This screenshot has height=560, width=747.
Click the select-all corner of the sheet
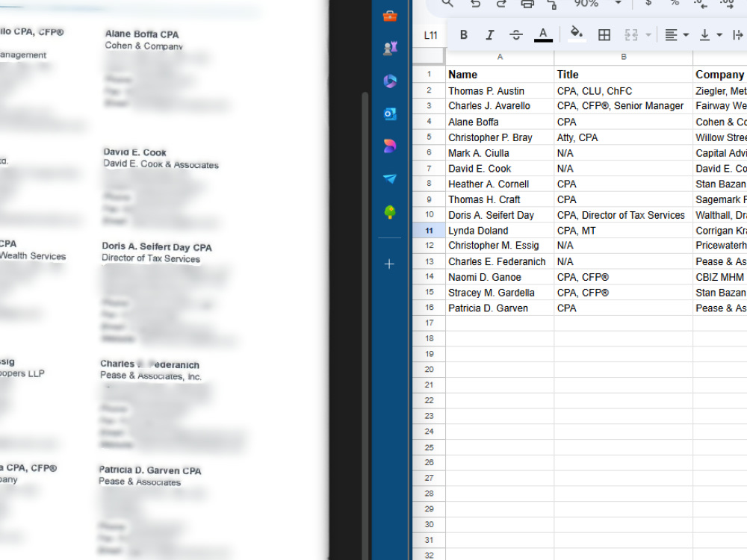click(429, 57)
